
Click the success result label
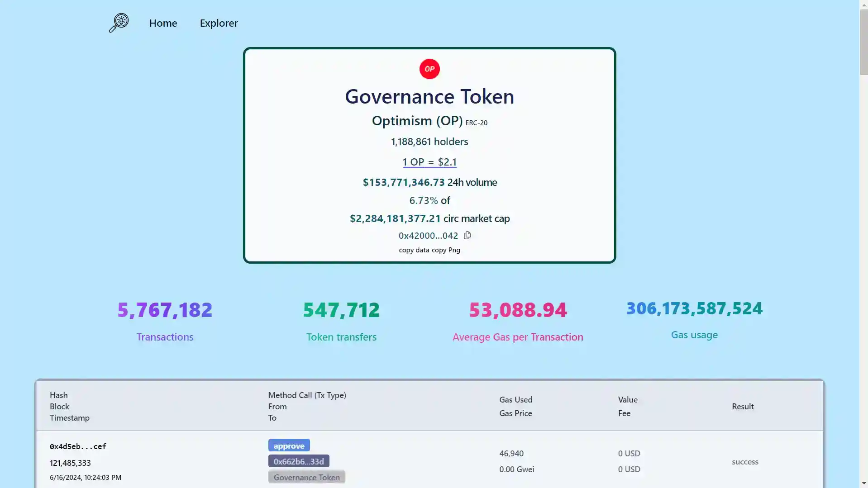click(x=745, y=462)
